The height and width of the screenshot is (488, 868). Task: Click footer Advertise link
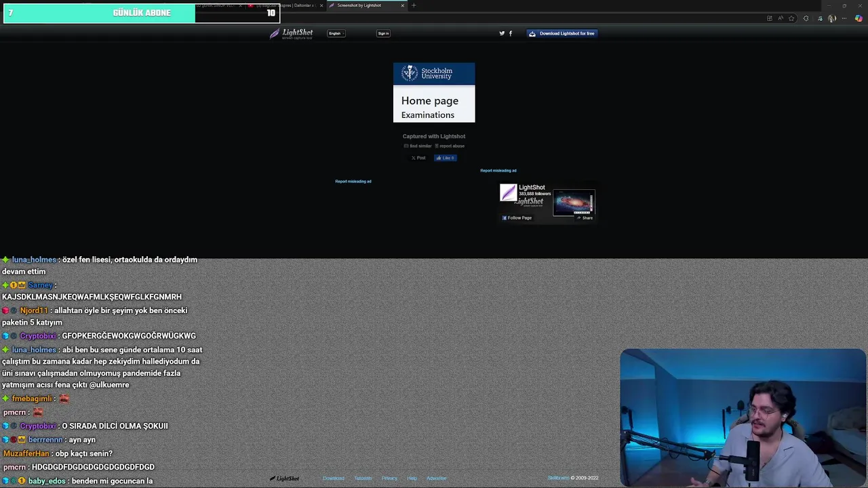click(437, 479)
